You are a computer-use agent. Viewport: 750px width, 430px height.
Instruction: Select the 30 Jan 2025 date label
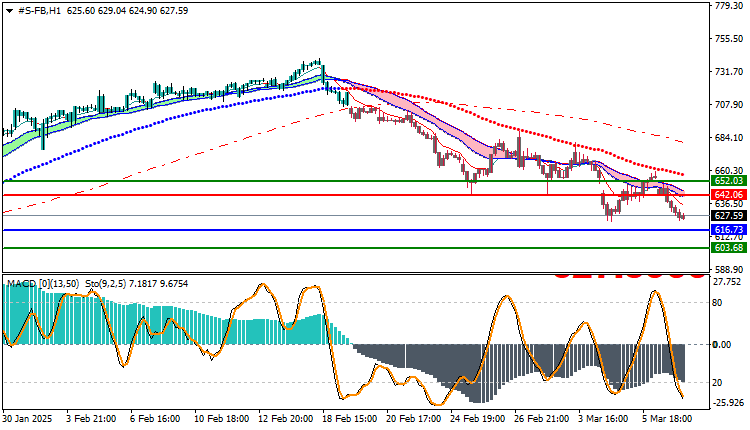pos(27,419)
